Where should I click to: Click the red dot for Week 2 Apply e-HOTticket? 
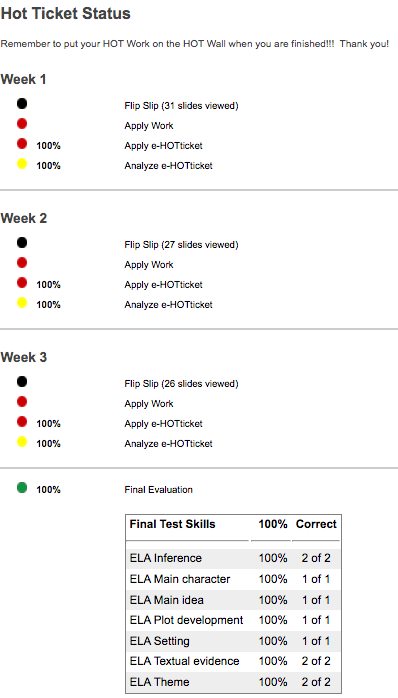coord(22,282)
